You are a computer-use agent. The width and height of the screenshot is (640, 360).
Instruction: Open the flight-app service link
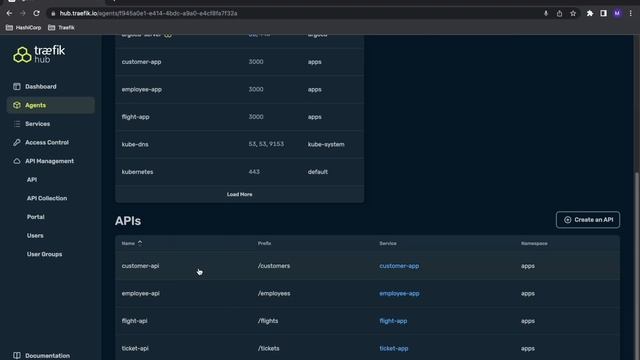click(x=393, y=321)
